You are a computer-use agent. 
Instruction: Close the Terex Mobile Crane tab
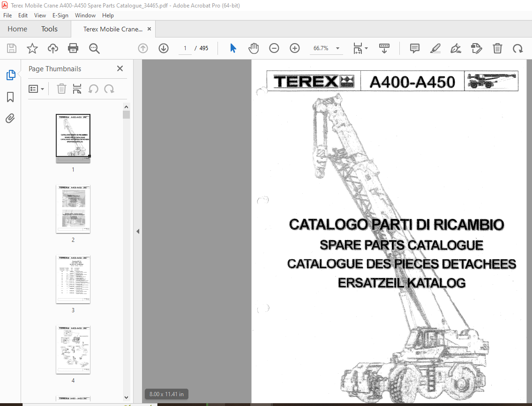pos(149,29)
